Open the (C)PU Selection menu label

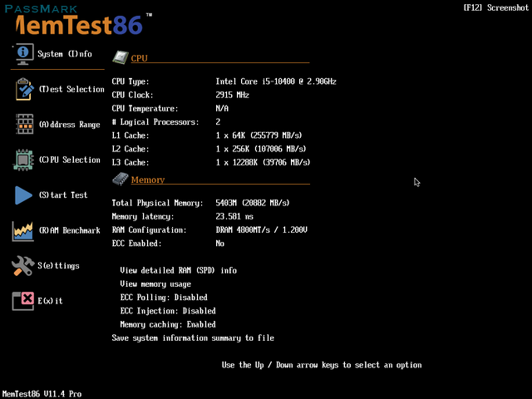click(x=70, y=160)
